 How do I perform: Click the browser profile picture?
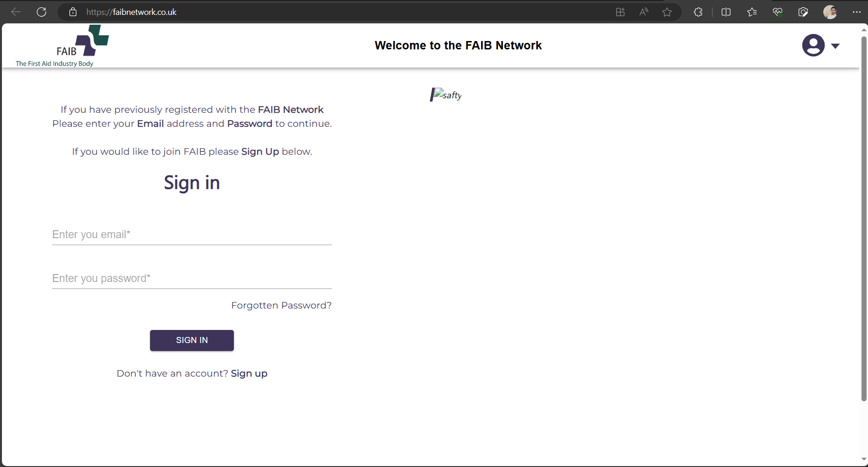[830, 12]
